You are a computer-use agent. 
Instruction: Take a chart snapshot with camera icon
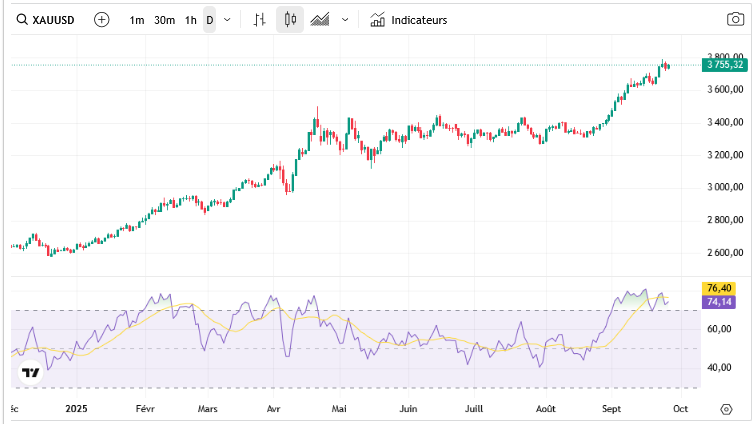(x=734, y=20)
